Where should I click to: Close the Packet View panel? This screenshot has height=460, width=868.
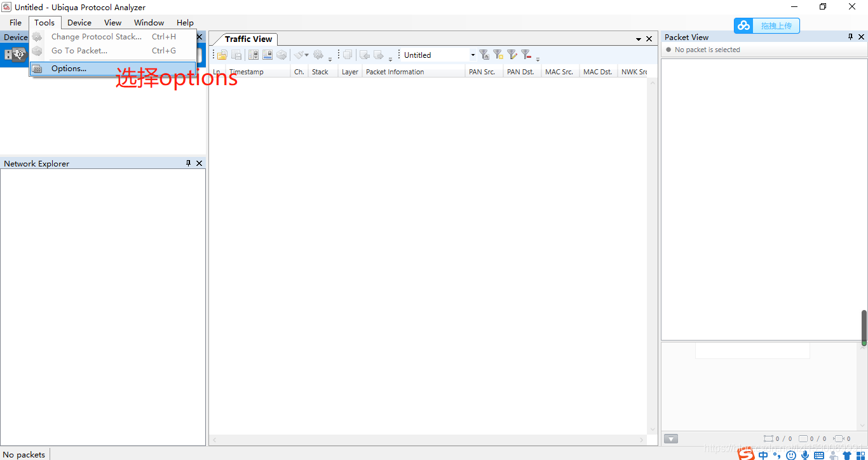pos(862,37)
